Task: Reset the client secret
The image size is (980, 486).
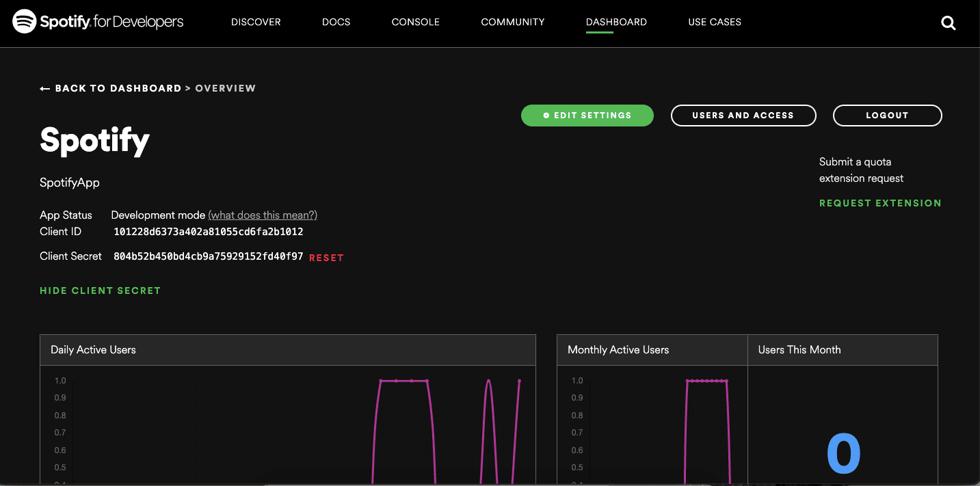Action: (326, 258)
